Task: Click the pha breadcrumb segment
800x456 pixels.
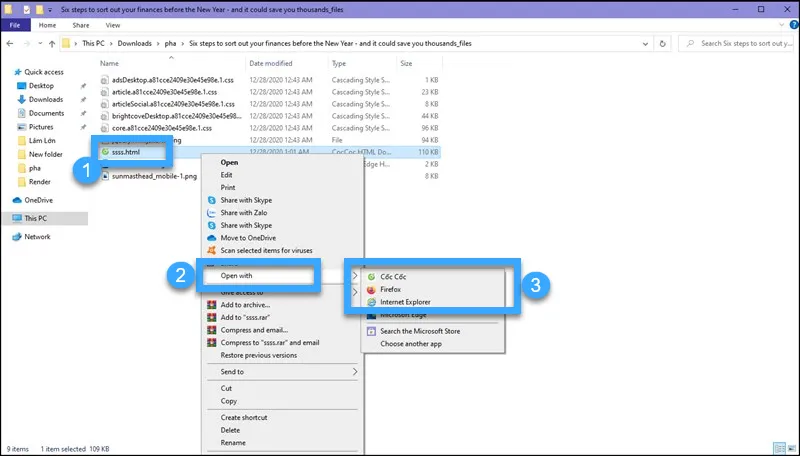Action: 170,43
